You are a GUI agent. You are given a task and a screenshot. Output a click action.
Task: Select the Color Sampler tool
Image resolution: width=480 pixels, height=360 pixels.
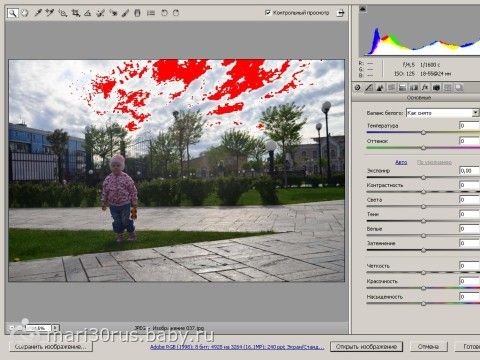[50, 13]
